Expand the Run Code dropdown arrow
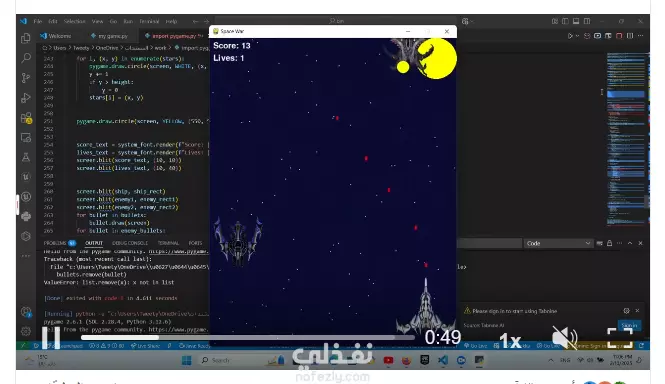Screen dimensions: 665x384 pos(577,36)
